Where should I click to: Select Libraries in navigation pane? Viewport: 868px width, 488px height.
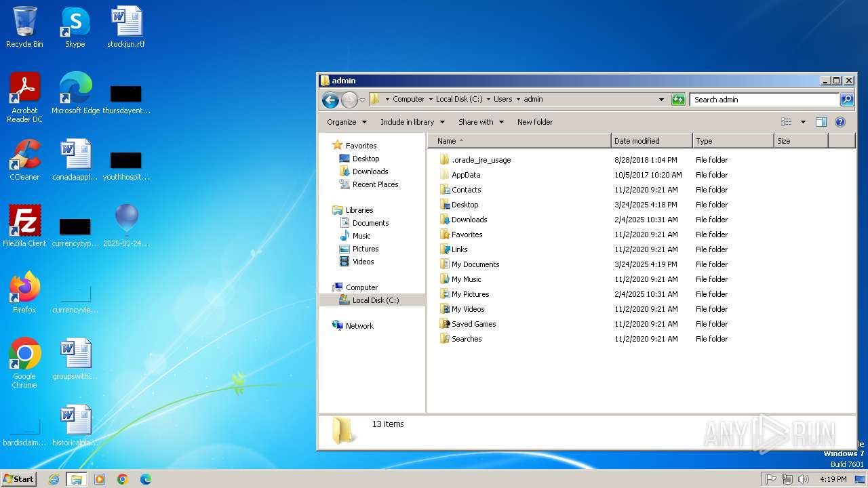click(359, 210)
